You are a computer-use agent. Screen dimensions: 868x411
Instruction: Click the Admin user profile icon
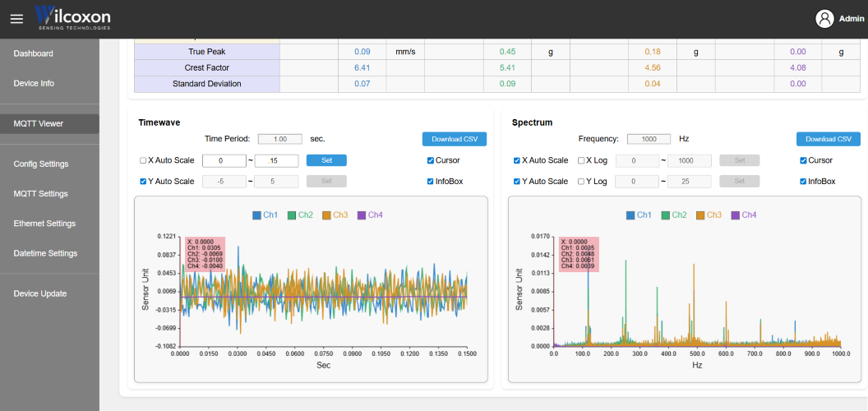point(824,19)
